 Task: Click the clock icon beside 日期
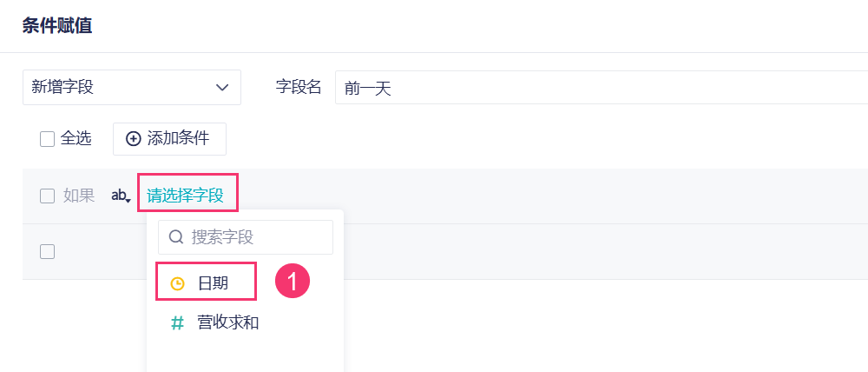point(178,283)
